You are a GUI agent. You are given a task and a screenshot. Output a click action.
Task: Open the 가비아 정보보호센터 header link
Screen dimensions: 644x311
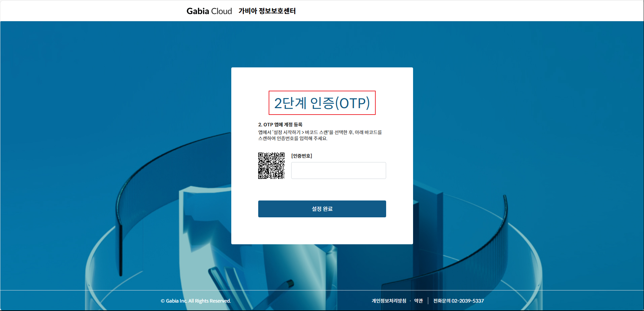pyautogui.click(x=267, y=11)
